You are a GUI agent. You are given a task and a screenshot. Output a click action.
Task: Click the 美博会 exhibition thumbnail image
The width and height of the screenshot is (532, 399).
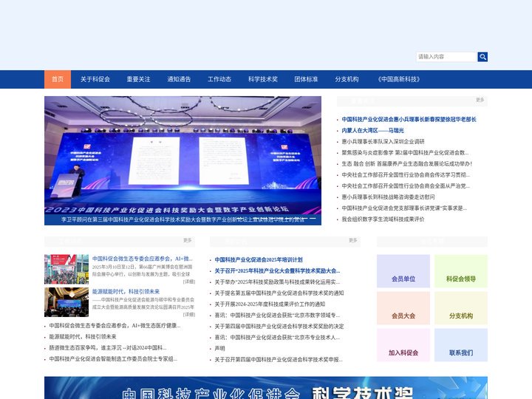point(66,270)
